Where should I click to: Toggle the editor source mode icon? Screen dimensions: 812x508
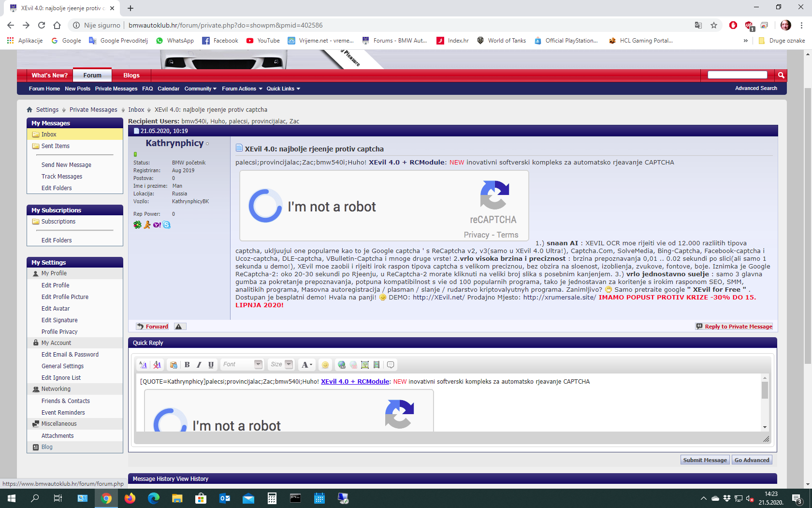pos(143,365)
